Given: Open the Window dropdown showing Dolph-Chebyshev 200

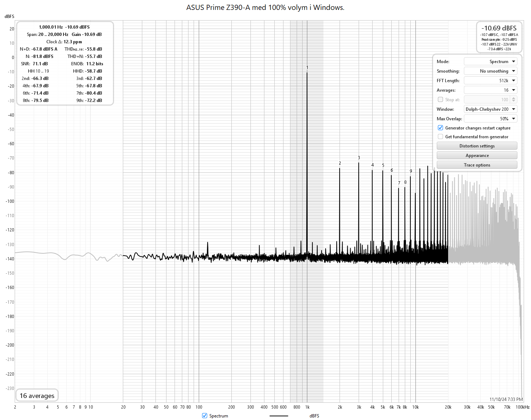Looking at the screenshot, I should [490, 109].
